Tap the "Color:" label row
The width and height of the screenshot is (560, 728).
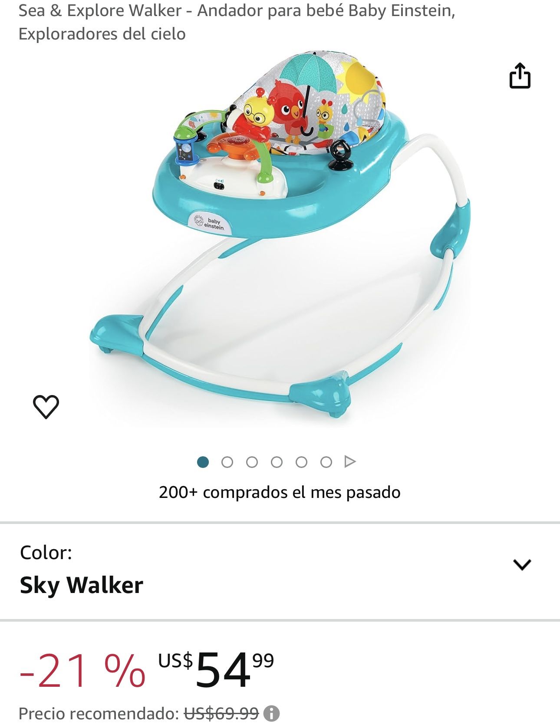[x=46, y=553]
